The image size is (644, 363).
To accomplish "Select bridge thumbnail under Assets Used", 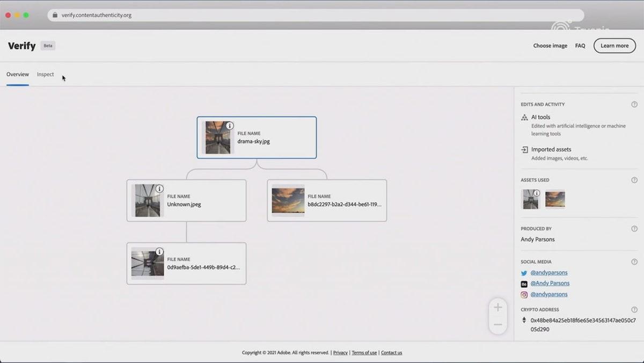I will pos(531,199).
